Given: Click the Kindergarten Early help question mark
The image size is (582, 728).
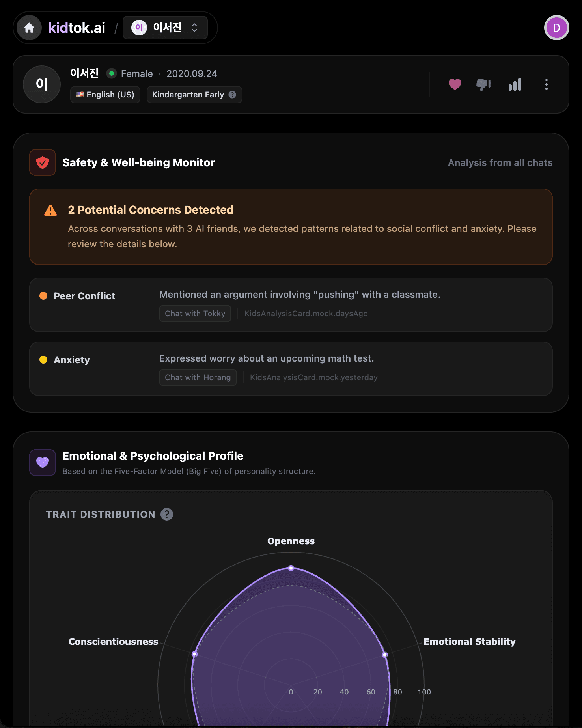Looking at the screenshot, I should pyautogui.click(x=232, y=95).
